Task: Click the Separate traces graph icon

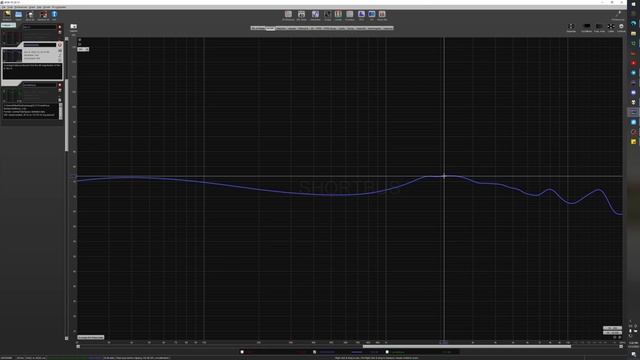Action: (x=571, y=27)
